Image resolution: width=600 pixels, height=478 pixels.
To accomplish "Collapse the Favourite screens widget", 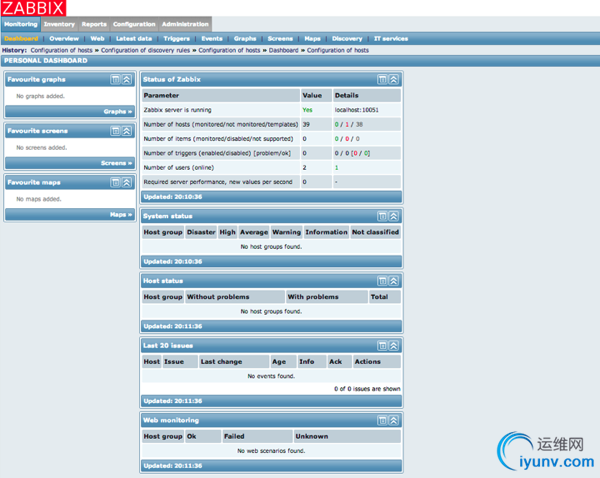I will coord(127,131).
